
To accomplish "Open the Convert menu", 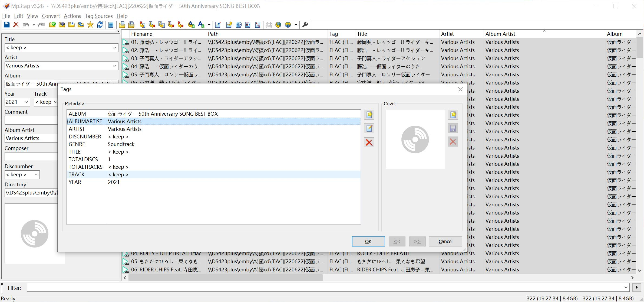I will pos(51,16).
